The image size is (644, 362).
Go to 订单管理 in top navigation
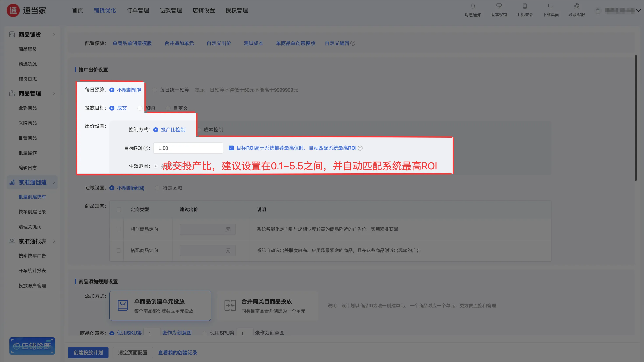pos(138,11)
